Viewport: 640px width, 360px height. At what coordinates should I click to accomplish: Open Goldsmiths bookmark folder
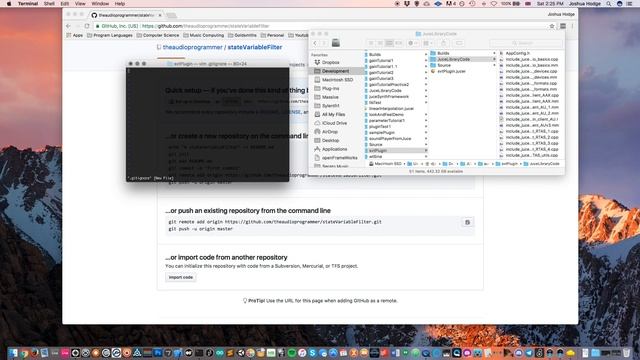click(242, 35)
